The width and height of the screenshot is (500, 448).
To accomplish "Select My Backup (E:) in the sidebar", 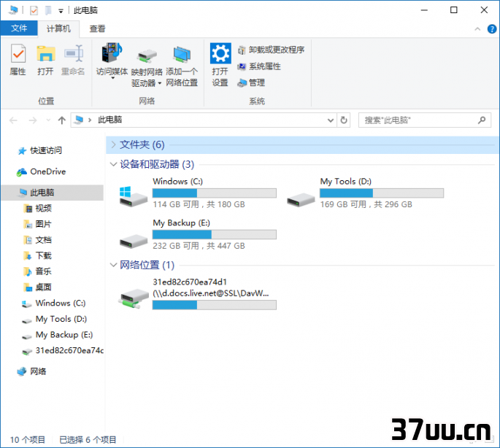I will (64, 335).
